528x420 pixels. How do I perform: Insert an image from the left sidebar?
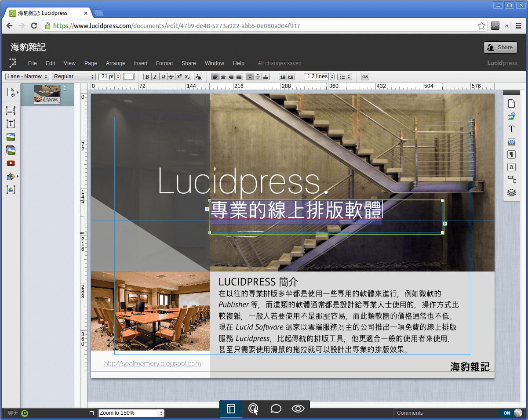coord(11,137)
